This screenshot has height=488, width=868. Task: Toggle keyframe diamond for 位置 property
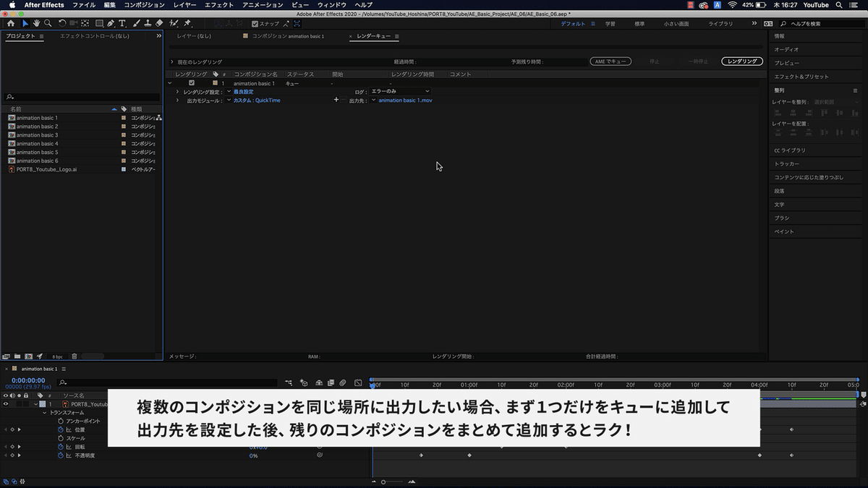[12, 429]
